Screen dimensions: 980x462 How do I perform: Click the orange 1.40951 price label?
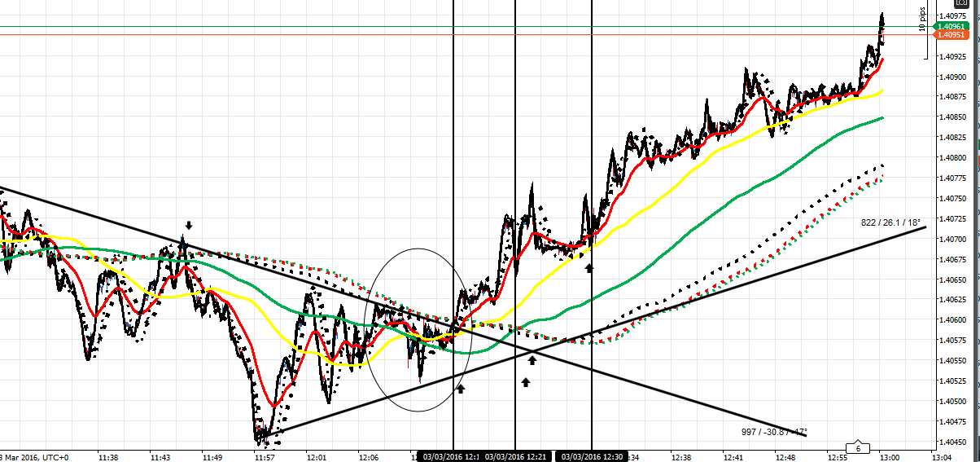click(x=951, y=35)
